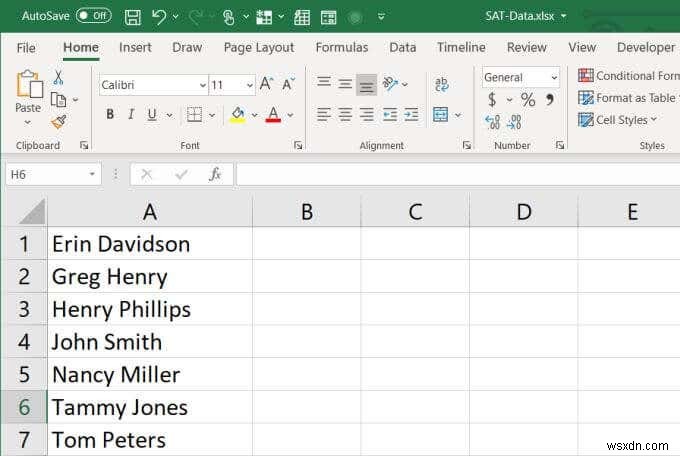Open the Font settings dialog launcher
Screen dimensions: 680x456
click(x=298, y=145)
